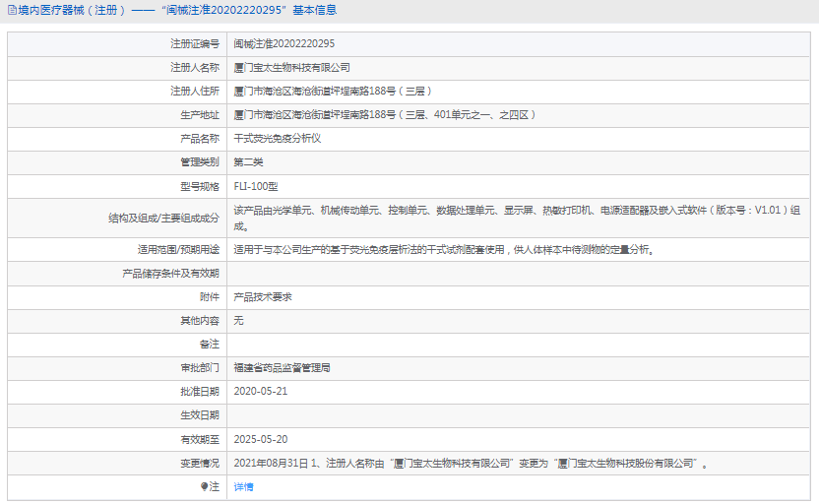Click the 产品储存条件及有效期 label
The width and height of the screenshot is (819, 504).
coord(171,273)
